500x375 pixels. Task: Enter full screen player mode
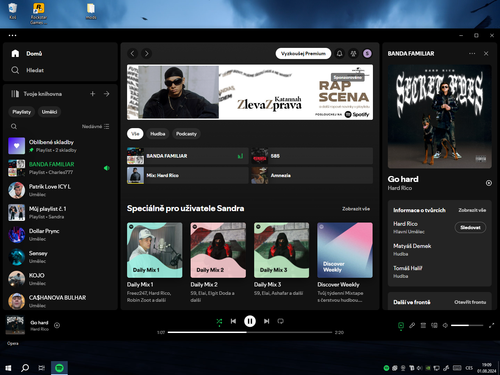click(491, 325)
